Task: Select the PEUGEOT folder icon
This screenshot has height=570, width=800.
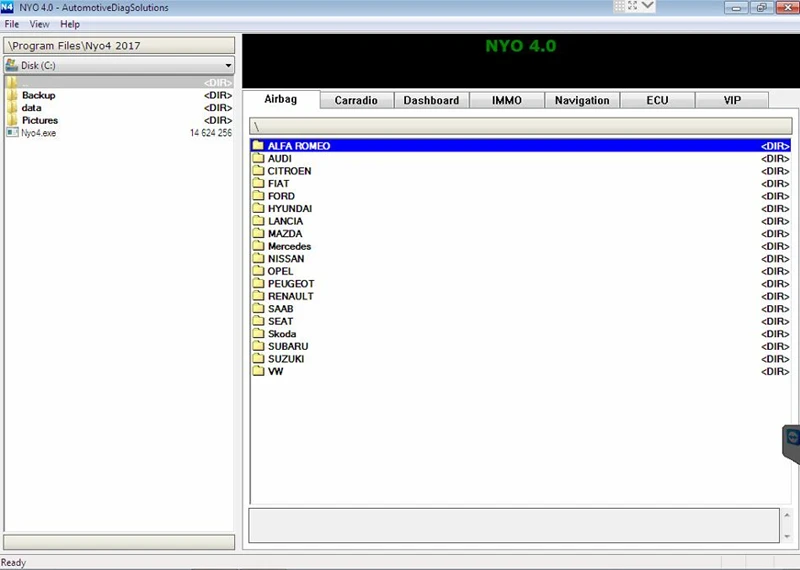Action: (x=258, y=283)
